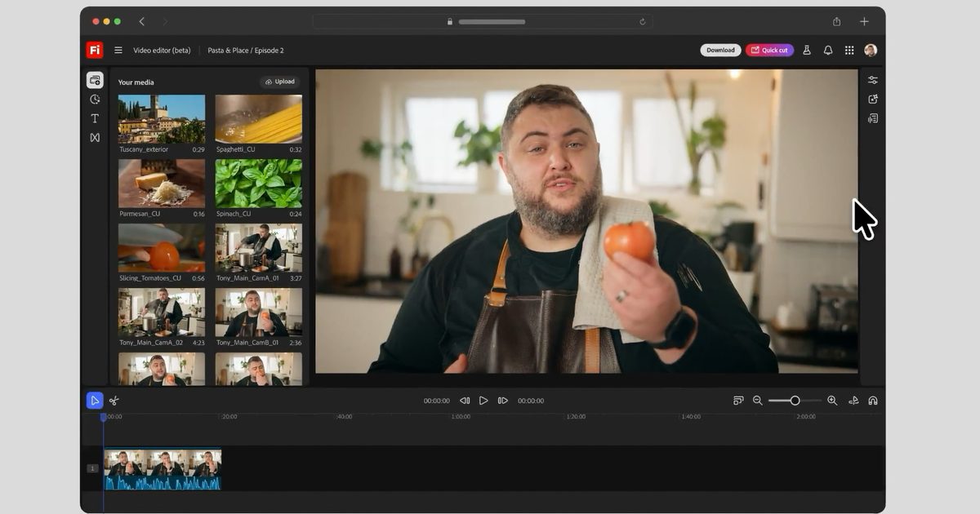Select the Spaghetti_CU media thumbnail
The width and height of the screenshot is (980, 514).
[258, 119]
